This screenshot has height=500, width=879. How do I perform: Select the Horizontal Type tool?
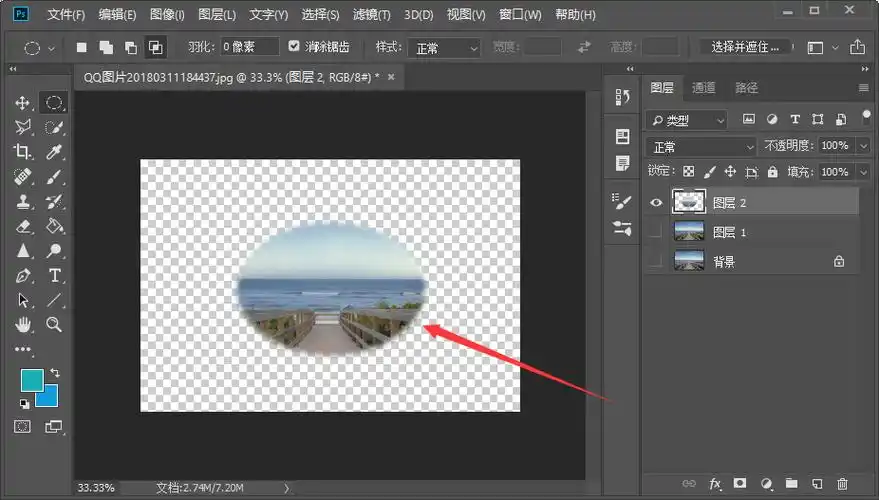tap(55, 275)
